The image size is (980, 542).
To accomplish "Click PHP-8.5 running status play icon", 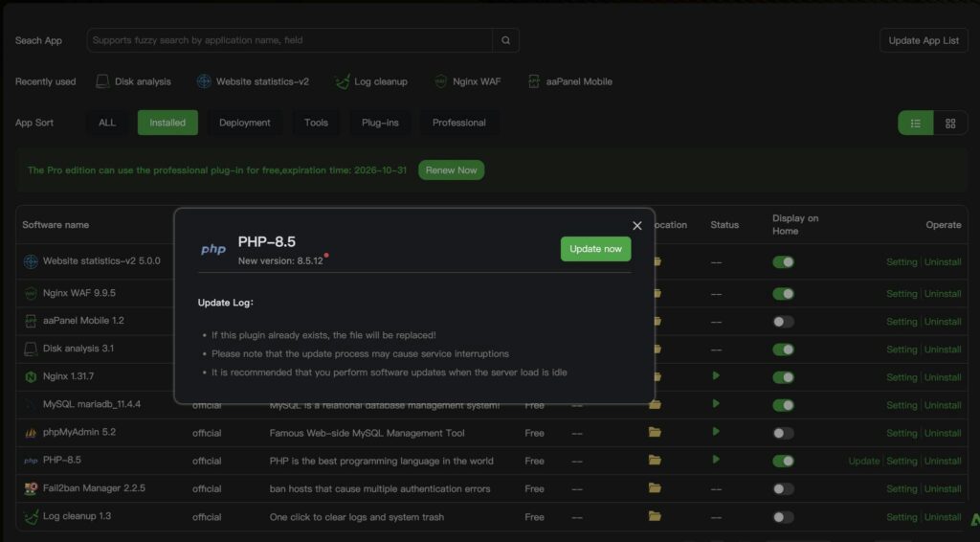I will 716,460.
